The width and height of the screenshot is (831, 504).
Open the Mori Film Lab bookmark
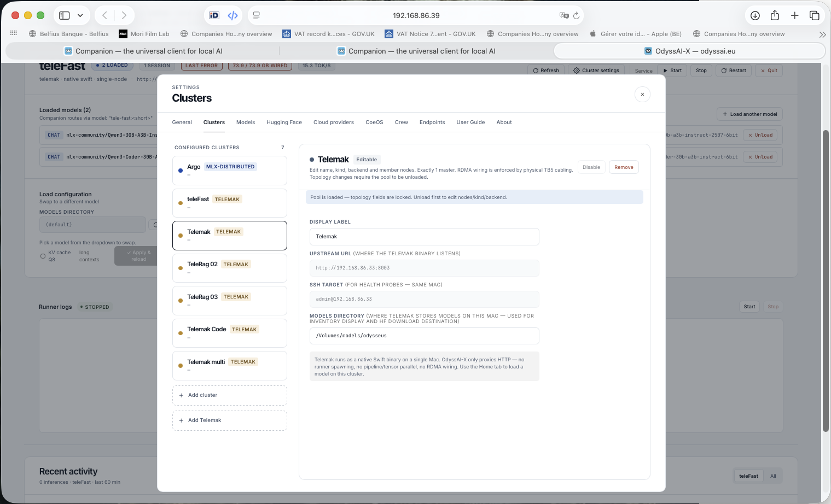pyautogui.click(x=144, y=34)
